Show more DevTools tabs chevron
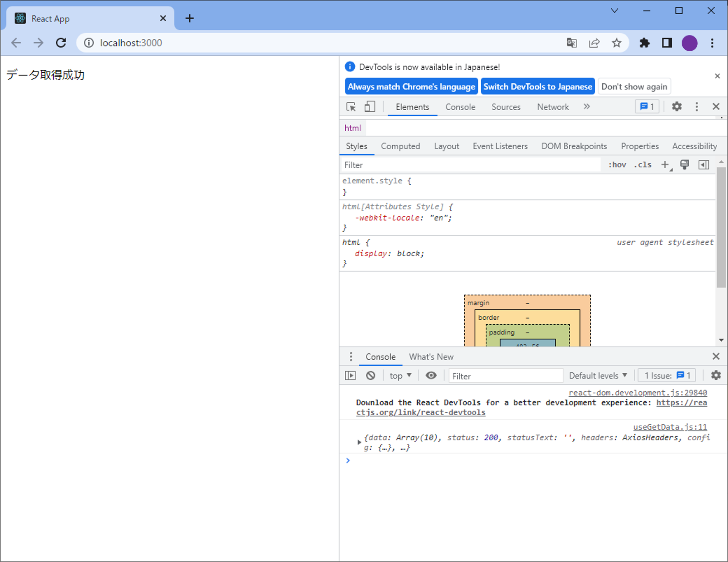This screenshot has height=562, width=728. 587,107
